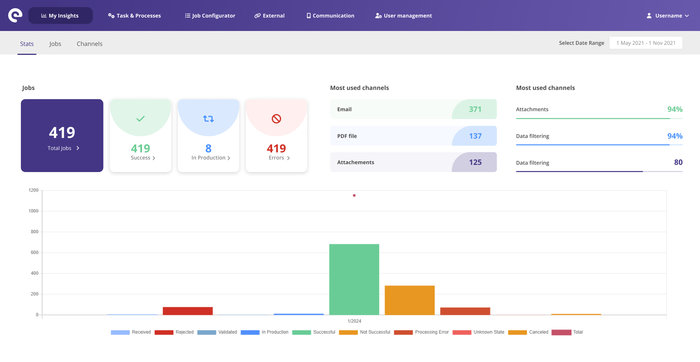The height and width of the screenshot is (362, 700).
Task: Click the link icon beside External
Action: point(257,16)
